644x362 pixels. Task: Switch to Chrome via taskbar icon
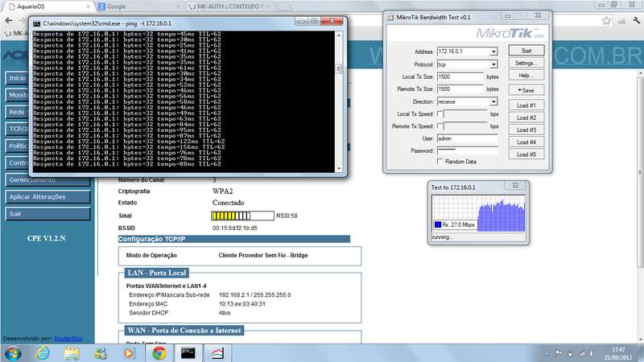pos(159,353)
